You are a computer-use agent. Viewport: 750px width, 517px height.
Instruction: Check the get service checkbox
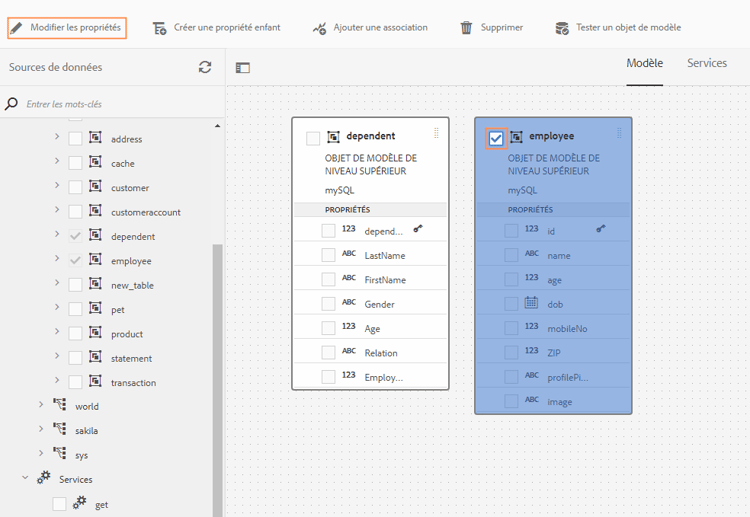click(x=59, y=504)
